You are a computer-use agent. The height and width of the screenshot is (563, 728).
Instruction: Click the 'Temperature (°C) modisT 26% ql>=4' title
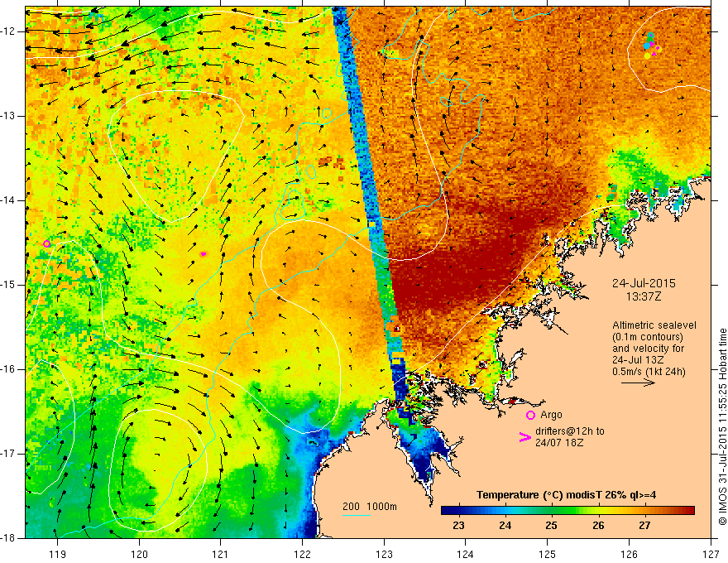click(x=566, y=495)
